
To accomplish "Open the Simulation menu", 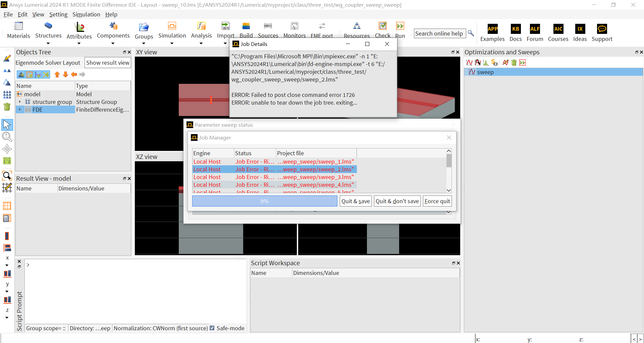I will (x=86, y=14).
